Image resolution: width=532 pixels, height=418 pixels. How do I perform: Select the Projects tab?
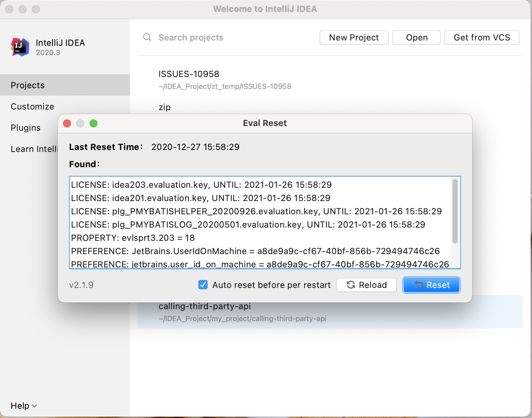(x=65, y=85)
